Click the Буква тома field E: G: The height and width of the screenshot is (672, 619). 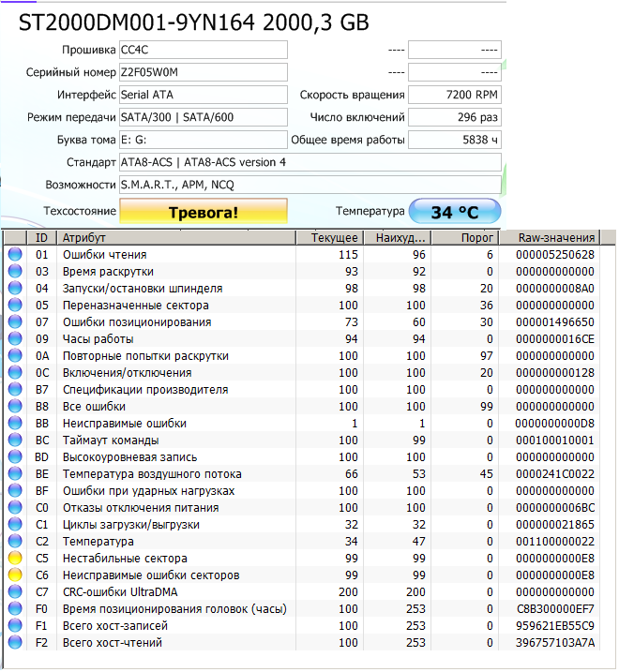coord(204,140)
